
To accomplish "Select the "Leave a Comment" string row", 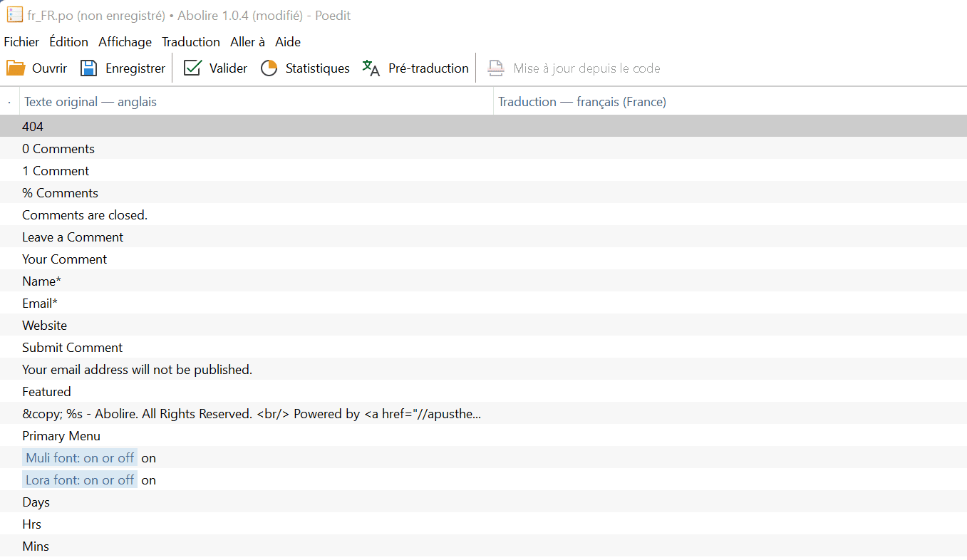I will click(73, 237).
